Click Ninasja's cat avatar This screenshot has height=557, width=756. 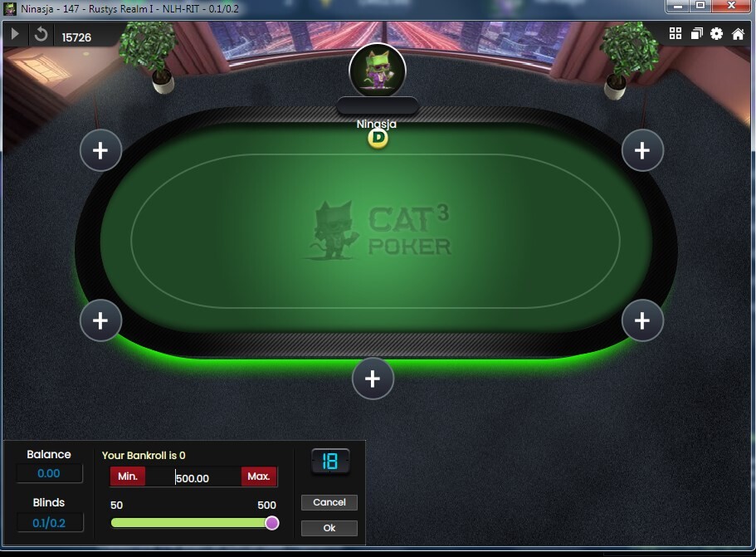378,71
